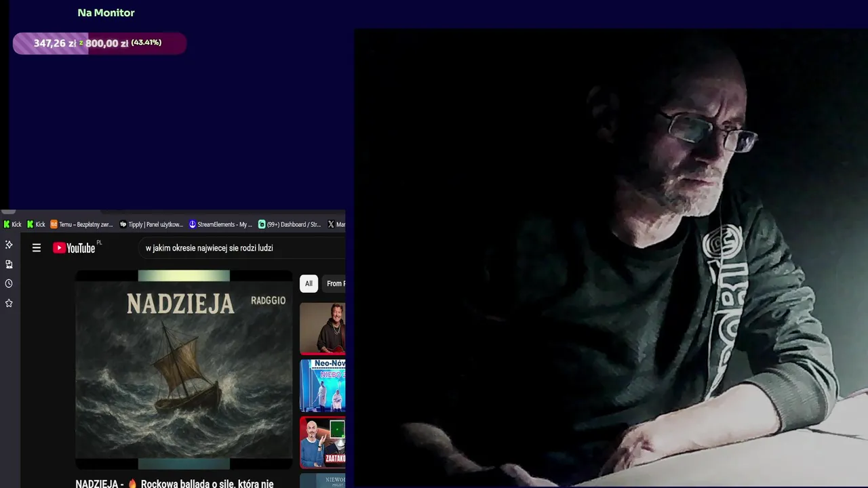Open the sidebar icon below the sparkle
The height and width of the screenshot is (488, 868).
(9, 264)
